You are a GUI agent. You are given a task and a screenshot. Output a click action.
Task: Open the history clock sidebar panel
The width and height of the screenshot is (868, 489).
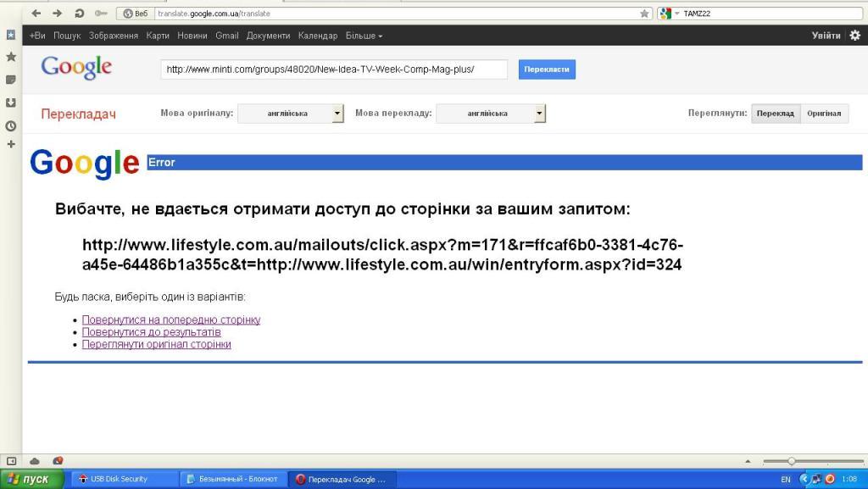(x=11, y=126)
